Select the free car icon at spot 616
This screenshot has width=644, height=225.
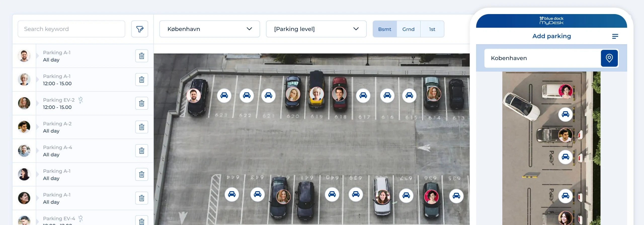point(387,95)
